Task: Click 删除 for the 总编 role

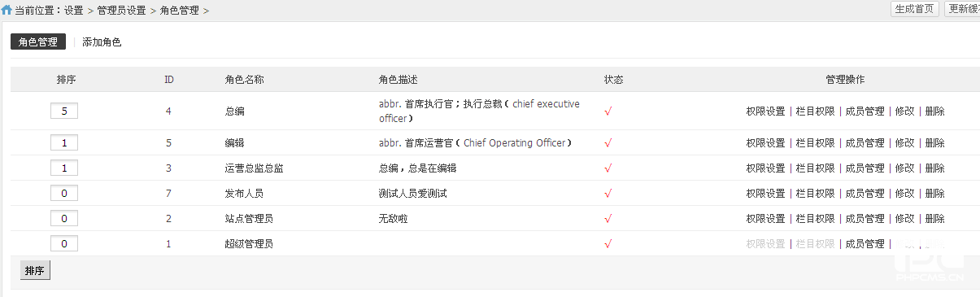Action: coord(935,111)
